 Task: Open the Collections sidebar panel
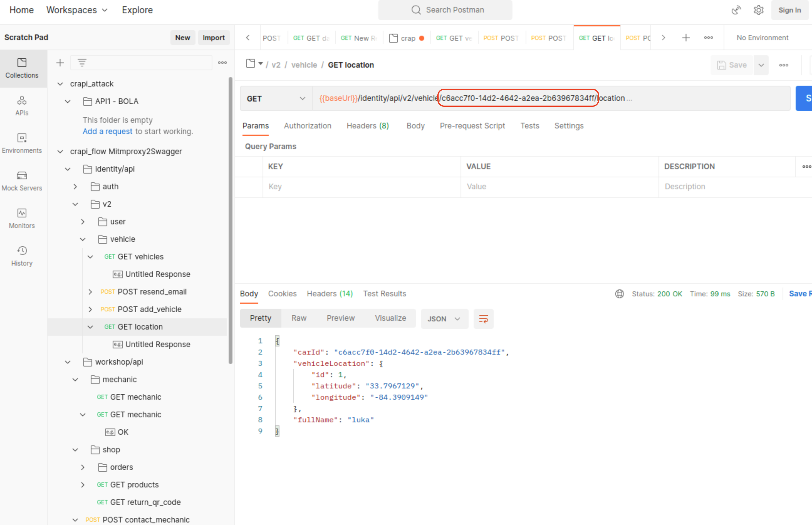tap(22, 68)
